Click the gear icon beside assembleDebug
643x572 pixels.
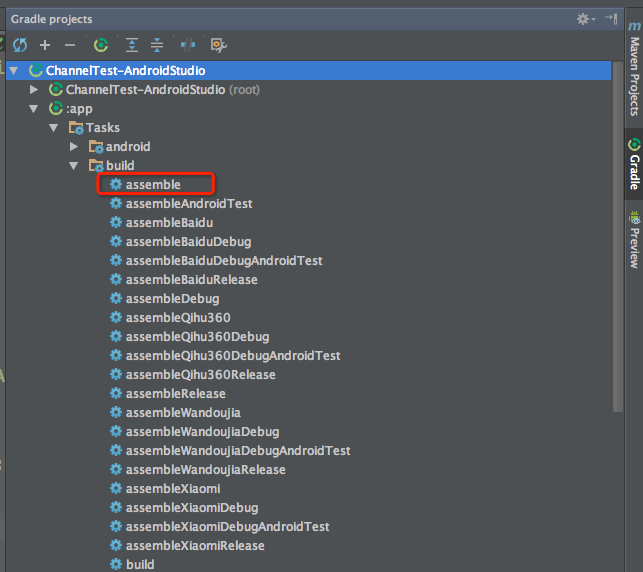tap(116, 298)
